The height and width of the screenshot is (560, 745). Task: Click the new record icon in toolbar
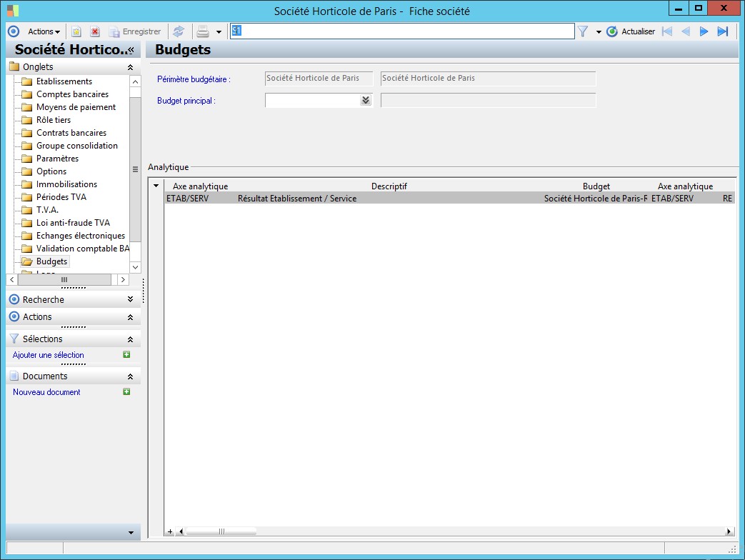pyautogui.click(x=76, y=31)
